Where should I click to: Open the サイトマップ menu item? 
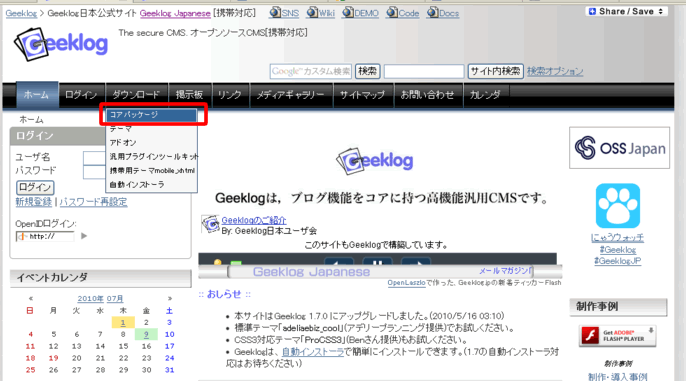point(363,94)
